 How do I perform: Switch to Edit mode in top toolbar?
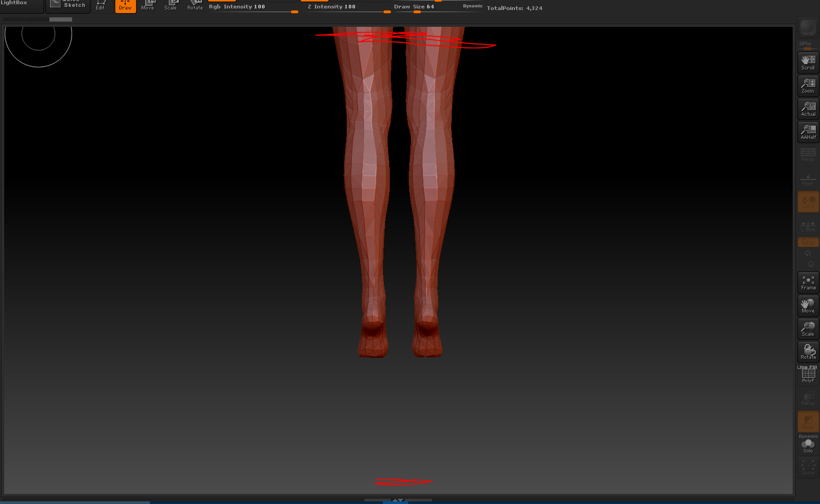point(100,6)
